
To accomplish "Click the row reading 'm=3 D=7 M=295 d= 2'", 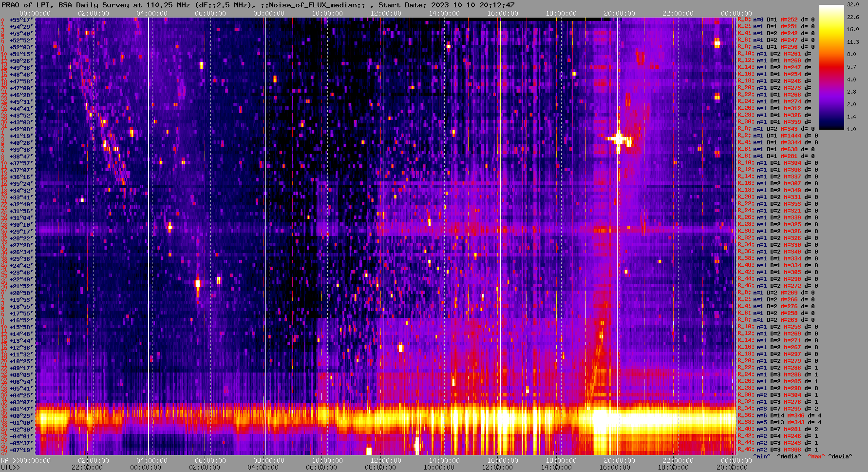I will 777,409.
